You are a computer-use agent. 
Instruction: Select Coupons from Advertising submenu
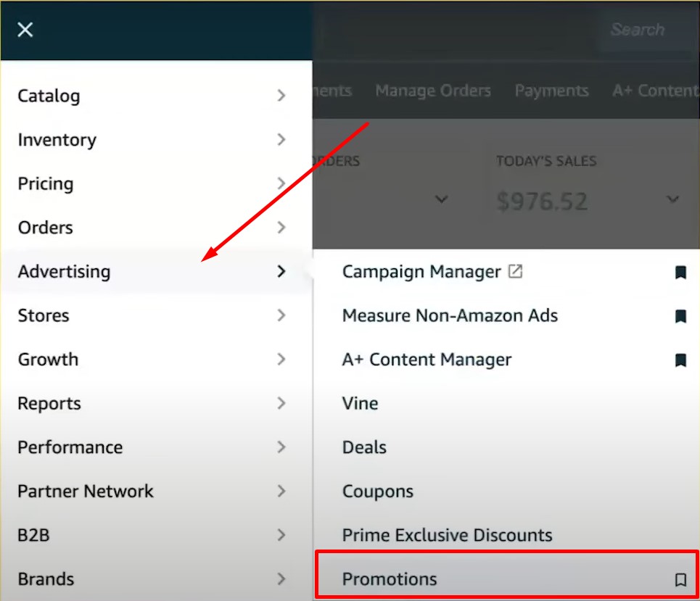click(x=377, y=491)
